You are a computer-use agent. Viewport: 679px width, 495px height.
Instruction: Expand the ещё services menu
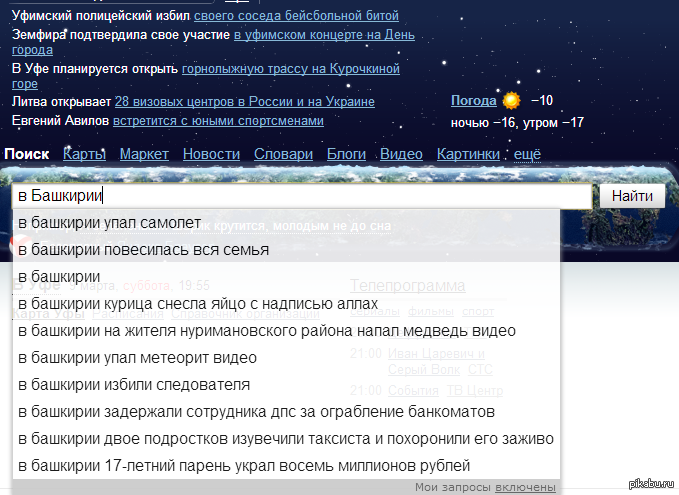527,154
